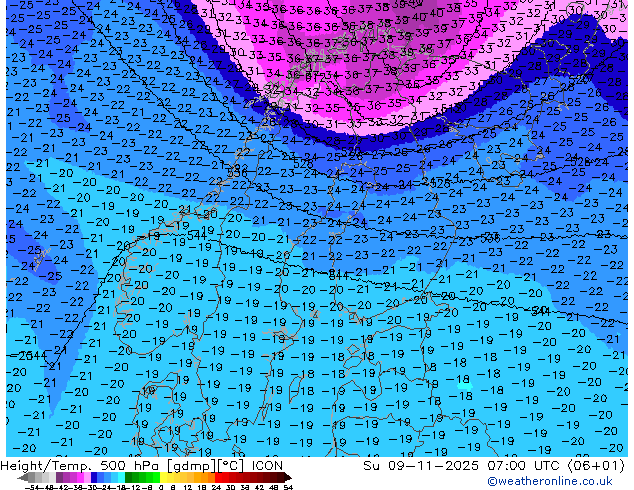Click the dark navy legend segment above -30

pos(94,477)
